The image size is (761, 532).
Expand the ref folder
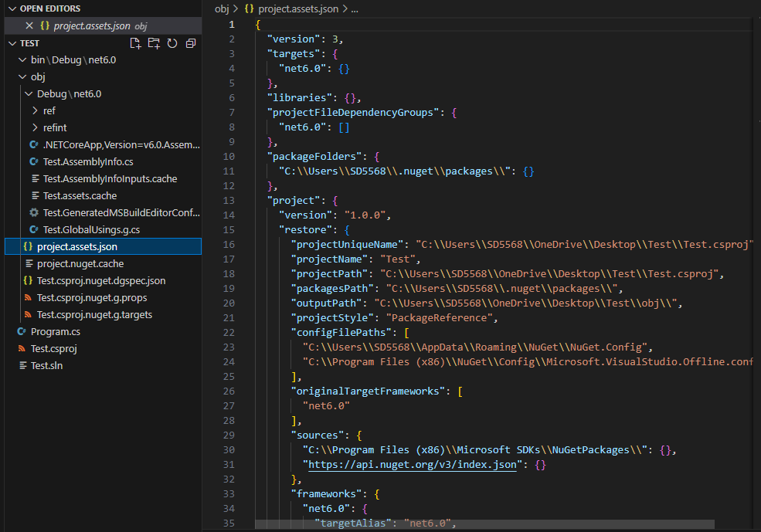pyautogui.click(x=35, y=110)
